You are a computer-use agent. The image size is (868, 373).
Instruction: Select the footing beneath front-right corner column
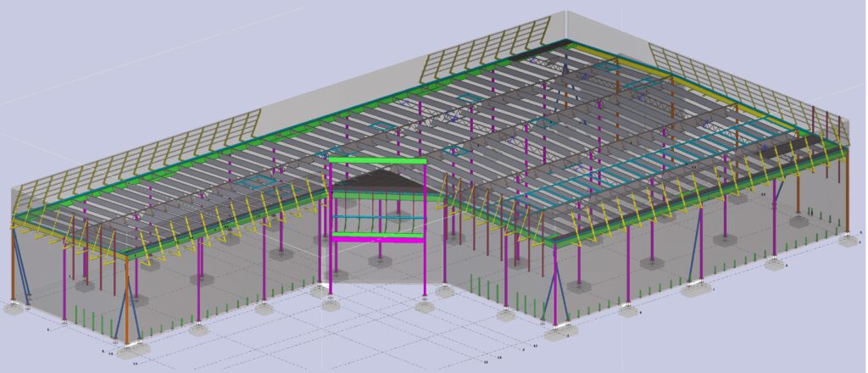559,333
